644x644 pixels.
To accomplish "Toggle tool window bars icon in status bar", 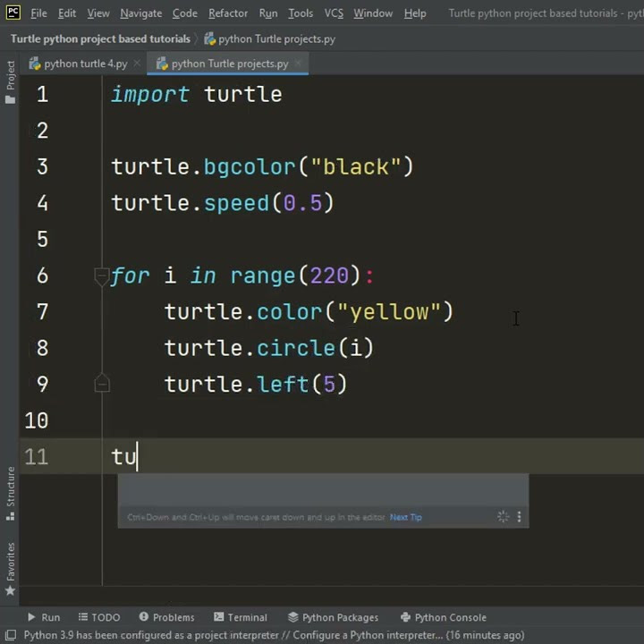I will (x=10, y=635).
